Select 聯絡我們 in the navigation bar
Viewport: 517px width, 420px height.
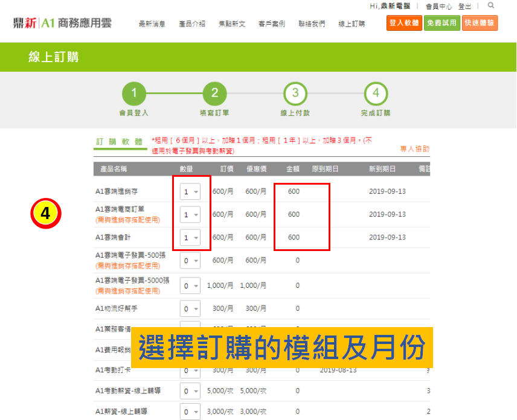coord(312,24)
